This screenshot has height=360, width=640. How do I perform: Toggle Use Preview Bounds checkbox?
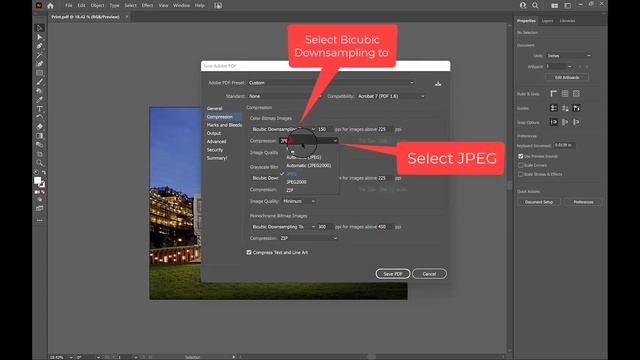(520, 156)
